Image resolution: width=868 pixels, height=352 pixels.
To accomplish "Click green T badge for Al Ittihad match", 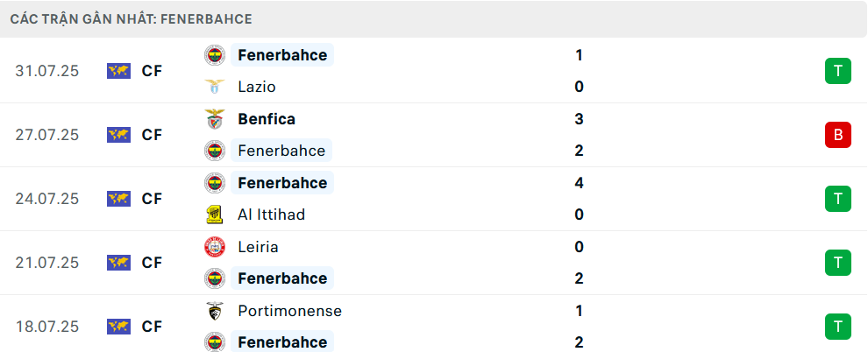I will pyautogui.click(x=838, y=199).
